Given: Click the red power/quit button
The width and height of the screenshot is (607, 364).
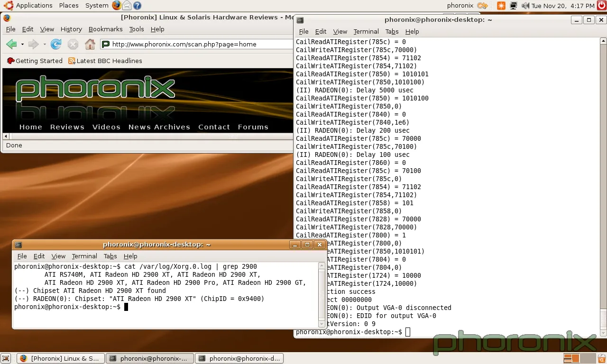Looking at the screenshot, I should coord(601,6).
